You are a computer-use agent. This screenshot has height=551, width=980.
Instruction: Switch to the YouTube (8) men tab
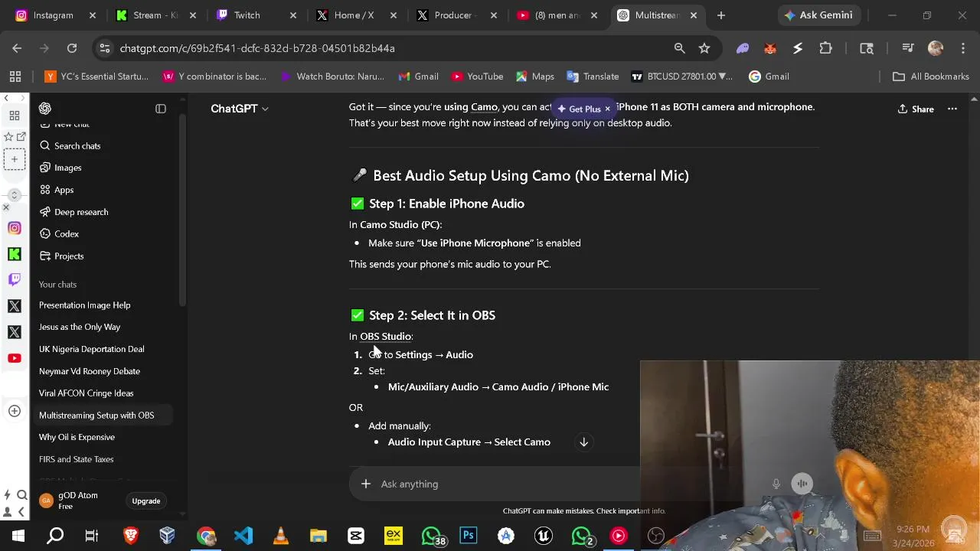pyautogui.click(x=558, y=15)
